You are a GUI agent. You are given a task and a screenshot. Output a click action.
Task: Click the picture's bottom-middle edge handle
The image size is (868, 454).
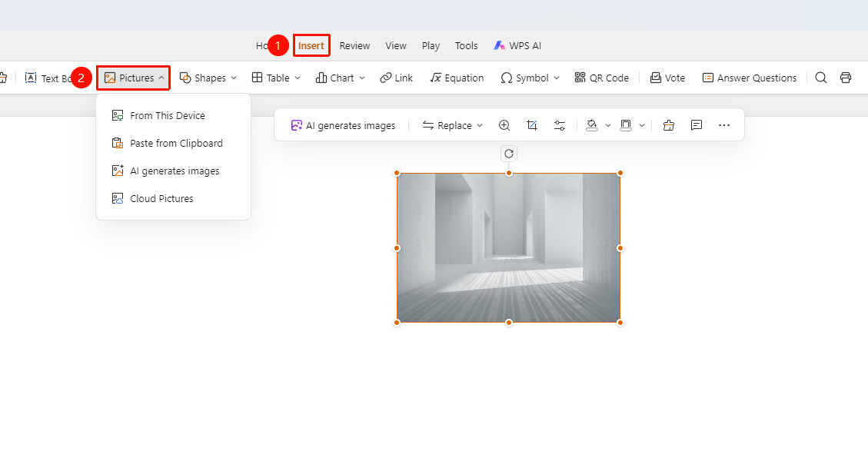(x=509, y=323)
